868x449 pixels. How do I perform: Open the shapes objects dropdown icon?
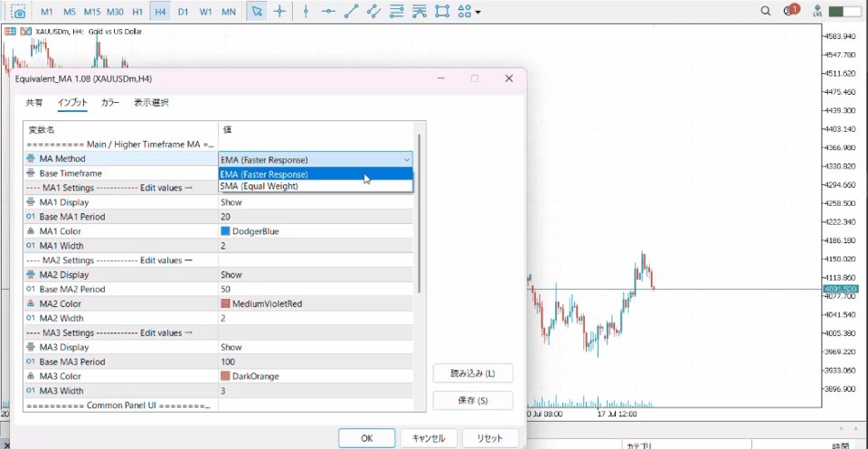coord(469,11)
